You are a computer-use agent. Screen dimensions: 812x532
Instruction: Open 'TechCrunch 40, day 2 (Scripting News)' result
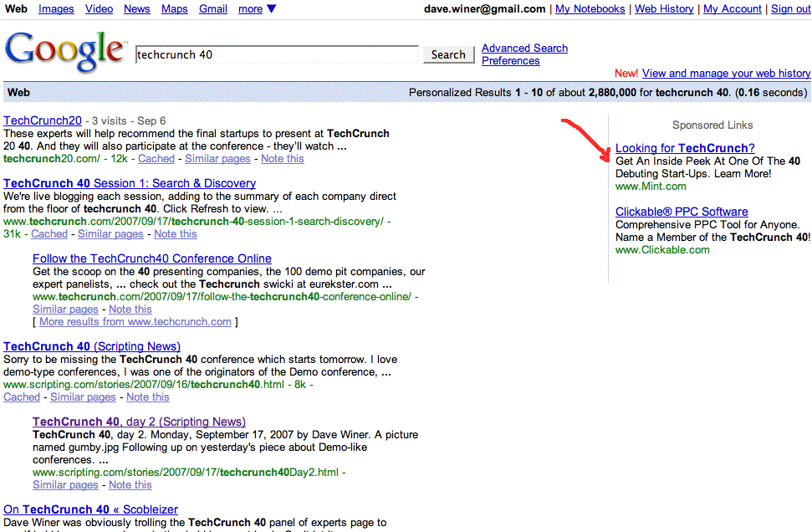coord(139,422)
